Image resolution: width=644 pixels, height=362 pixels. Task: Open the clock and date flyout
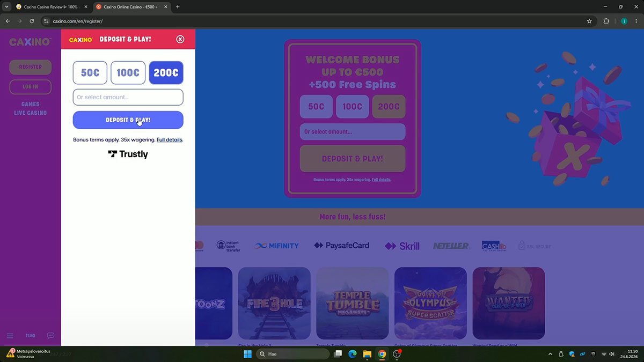coord(628,354)
